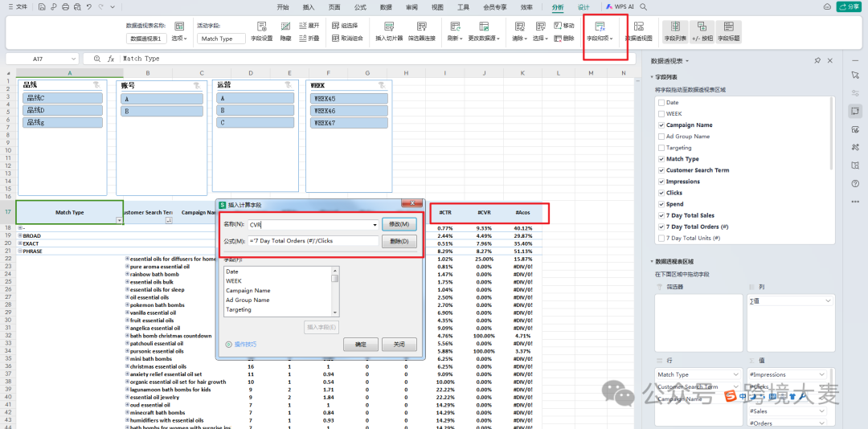868x429 pixels.
Task: Toggle 字段列表 (Field List) button
Action: click(x=675, y=32)
